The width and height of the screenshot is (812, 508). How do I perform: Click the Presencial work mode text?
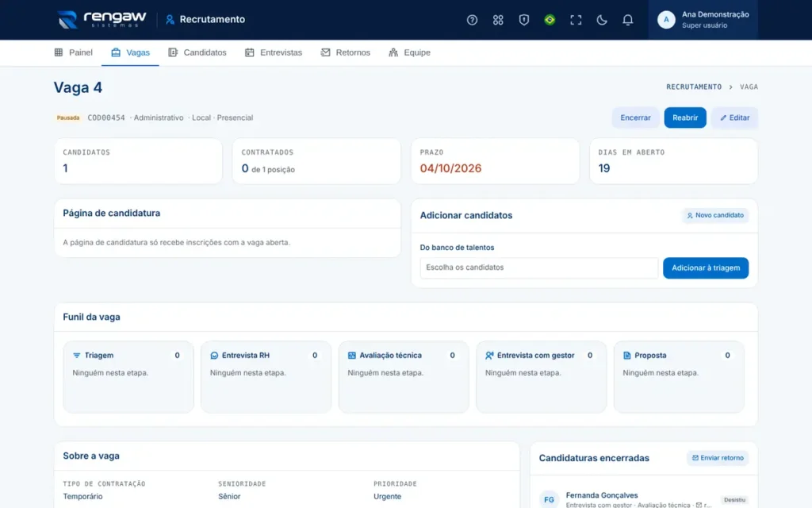pos(235,117)
